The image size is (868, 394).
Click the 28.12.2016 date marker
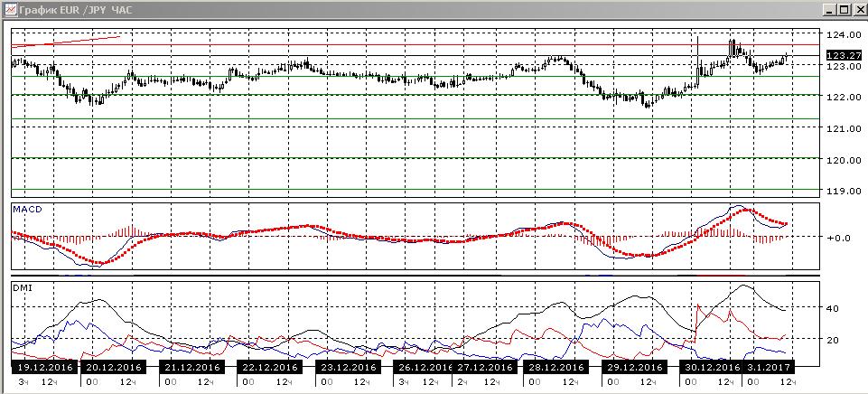click(555, 367)
